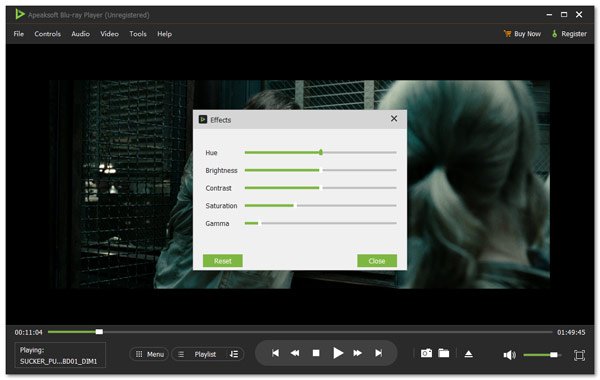Skip to previous chapter
This screenshot has width=600, height=380.
coord(275,353)
